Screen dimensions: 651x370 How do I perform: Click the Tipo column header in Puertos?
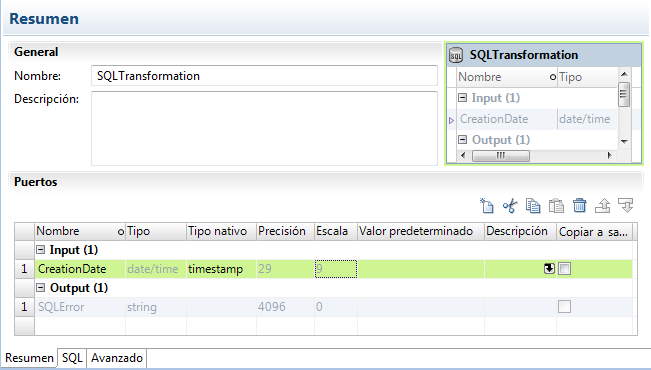[156, 231]
